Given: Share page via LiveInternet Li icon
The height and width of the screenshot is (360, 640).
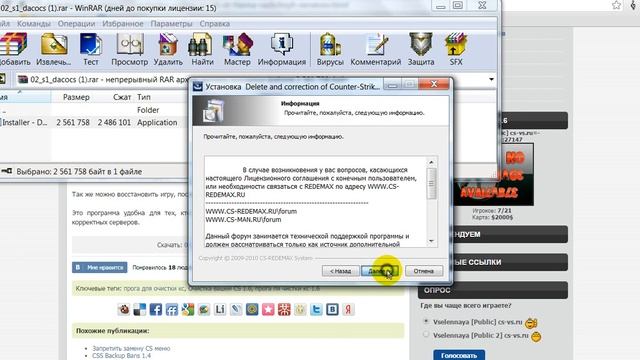Looking at the screenshot, I should point(220,309).
